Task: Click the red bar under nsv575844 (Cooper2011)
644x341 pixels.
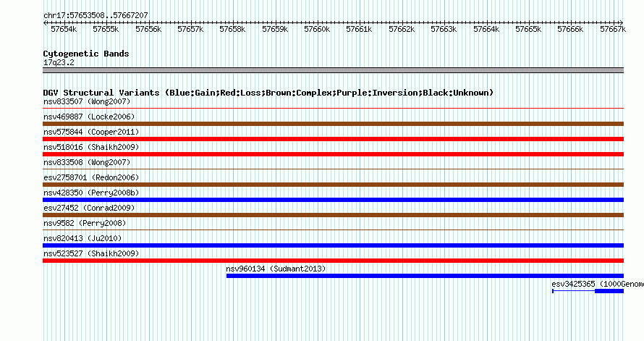Action: click(x=333, y=139)
